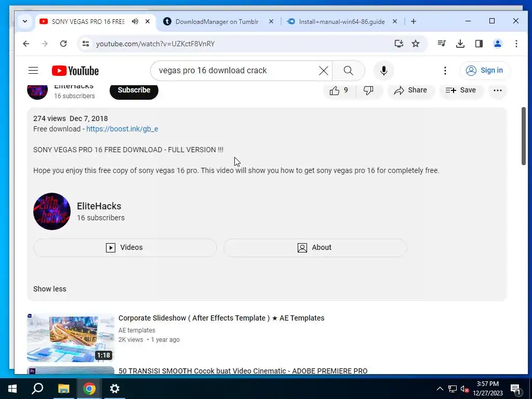This screenshot has height=399, width=532.
Task: Click the EliteHacks channel name in description
Action: [99, 206]
